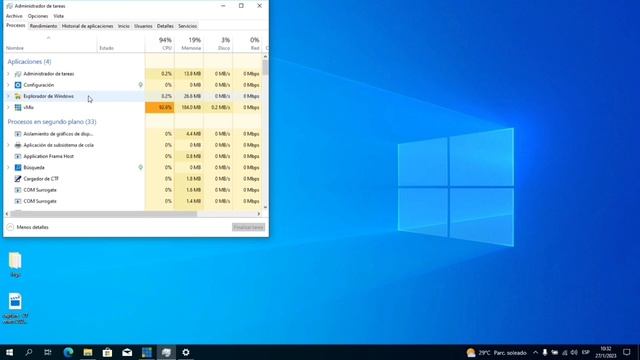
Task: Click the Aislamiento de gráficos process icon
Action: [18, 134]
